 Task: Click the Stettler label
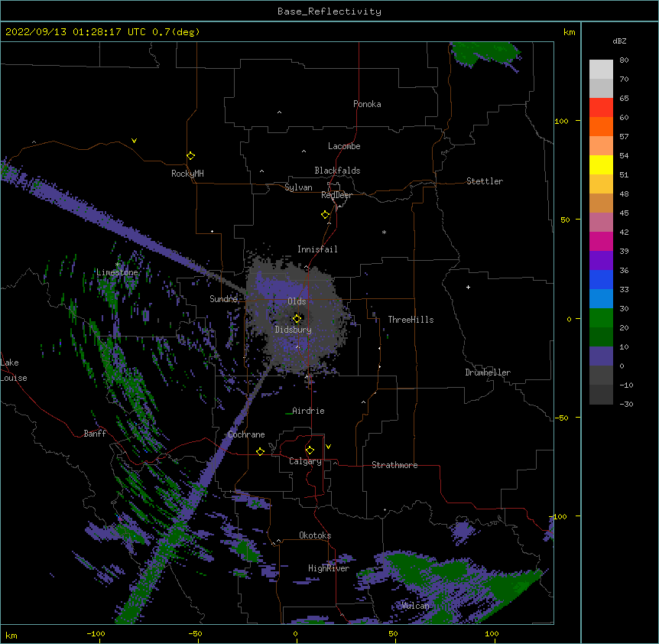485,181
